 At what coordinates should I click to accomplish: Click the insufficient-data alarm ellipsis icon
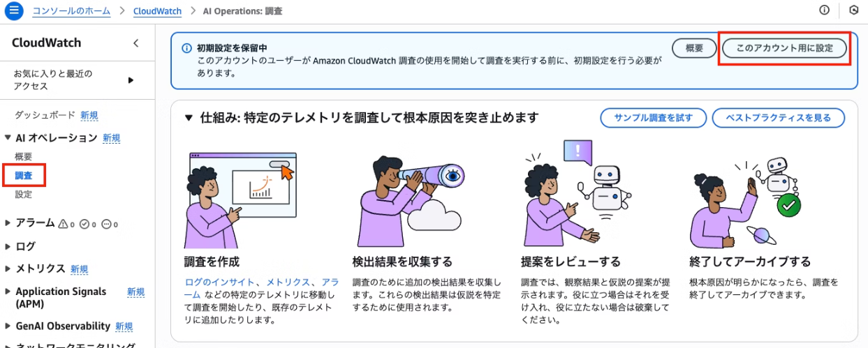107,224
